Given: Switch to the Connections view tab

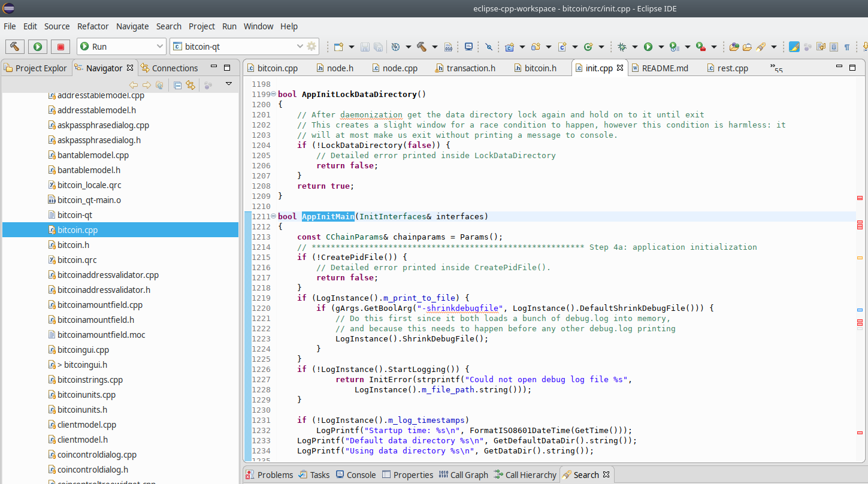Looking at the screenshot, I should click(x=170, y=68).
